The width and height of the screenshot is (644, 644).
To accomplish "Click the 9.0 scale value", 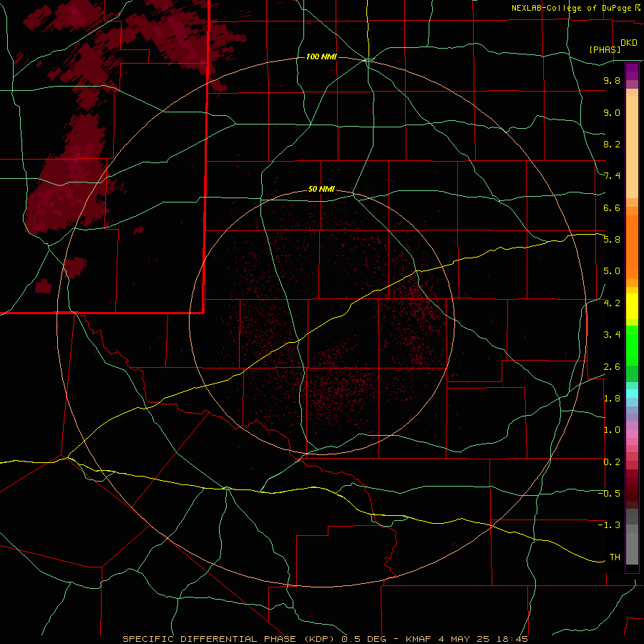I will [612, 112].
